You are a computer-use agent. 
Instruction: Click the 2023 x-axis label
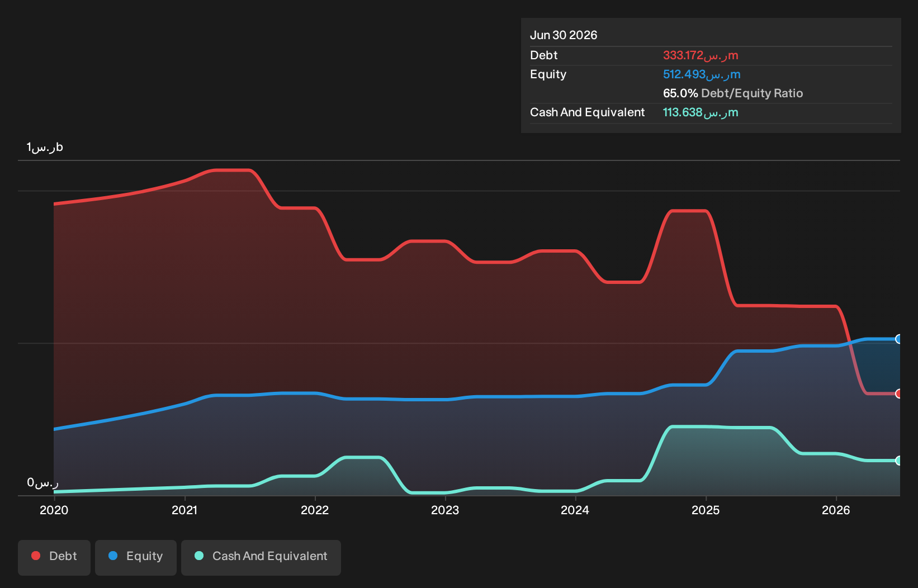point(445,510)
